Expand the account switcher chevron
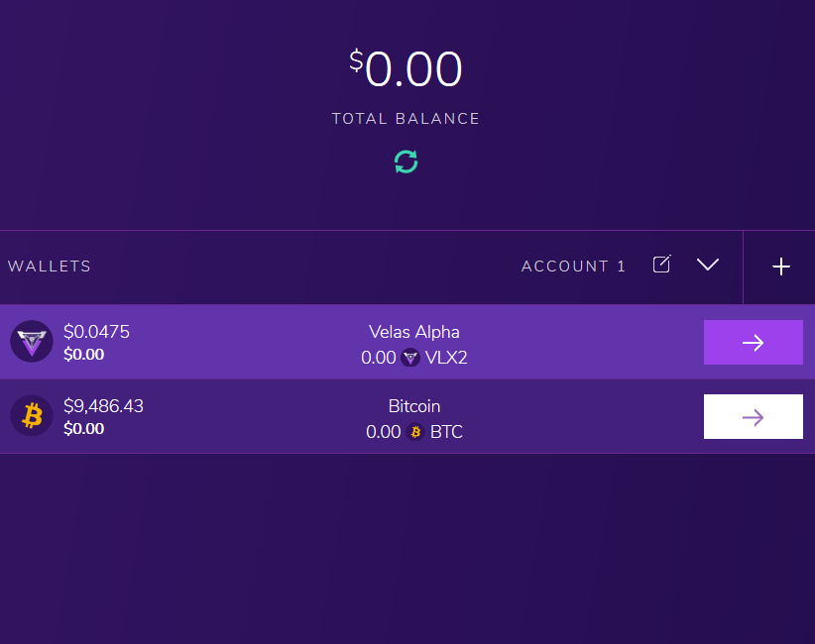Image resolution: width=815 pixels, height=644 pixels. click(x=707, y=265)
